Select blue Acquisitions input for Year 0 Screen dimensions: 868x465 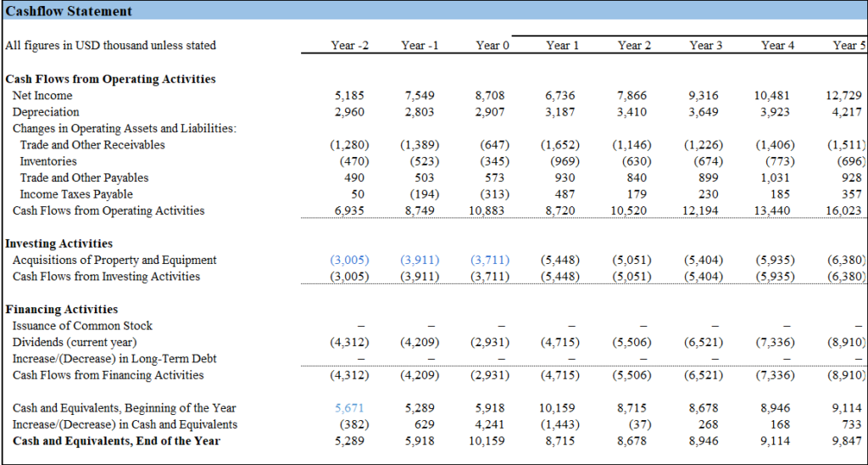[x=492, y=260]
